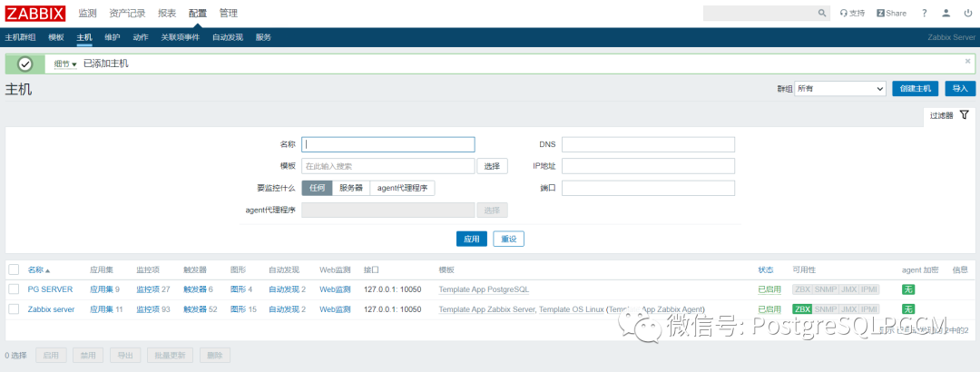
Task: Switch to the 服务 tab
Action: point(263,37)
